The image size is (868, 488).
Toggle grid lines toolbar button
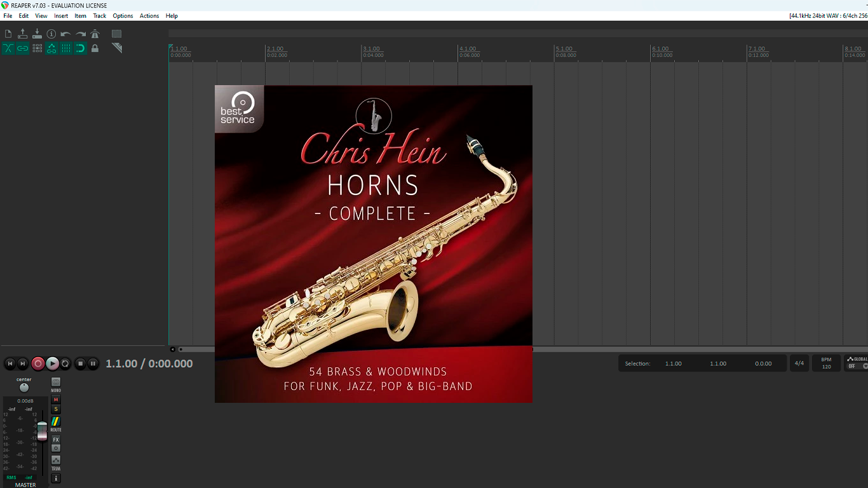tap(66, 48)
